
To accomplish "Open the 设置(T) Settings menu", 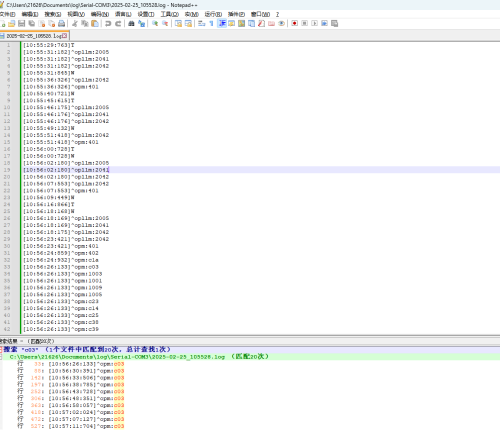I will 146,14.
